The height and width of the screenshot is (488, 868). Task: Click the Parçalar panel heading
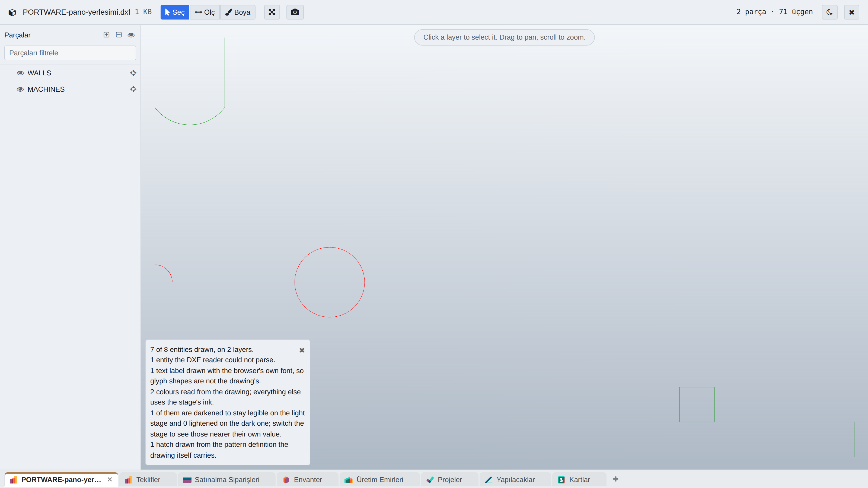click(x=18, y=35)
